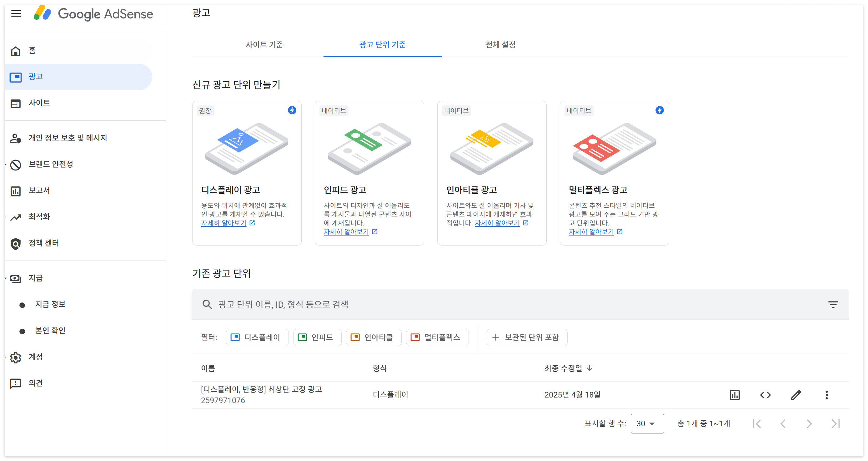
Task: Toggle the 디스플레이 filter chip
Action: tap(257, 337)
